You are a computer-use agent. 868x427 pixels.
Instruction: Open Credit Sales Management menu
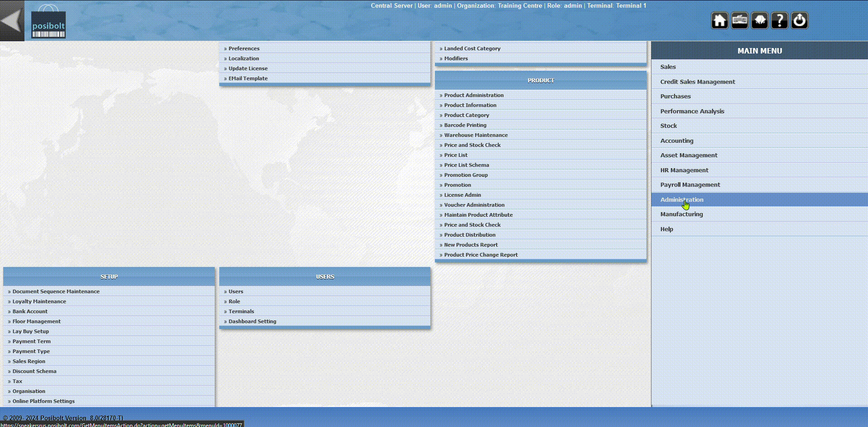click(x=697, y=82)
